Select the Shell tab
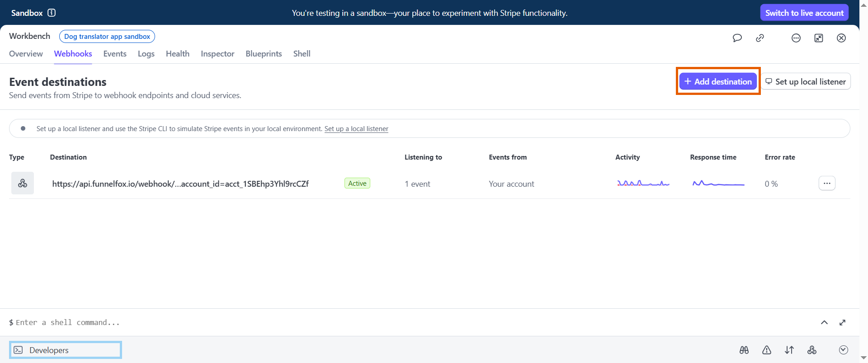Screen dimensions: 868x363 (x=302, y=54)
